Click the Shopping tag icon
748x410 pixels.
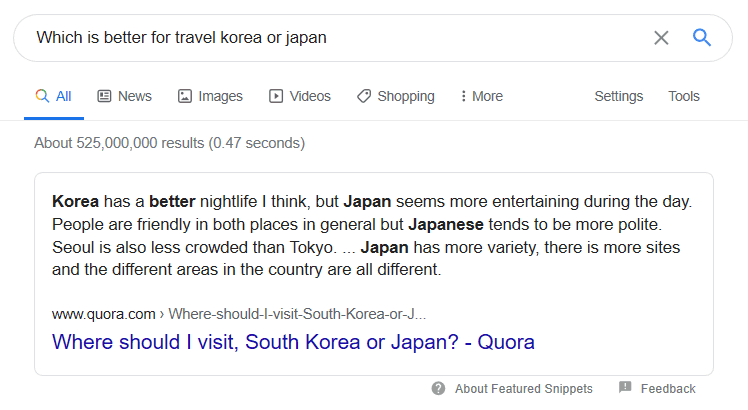point(364,96)
